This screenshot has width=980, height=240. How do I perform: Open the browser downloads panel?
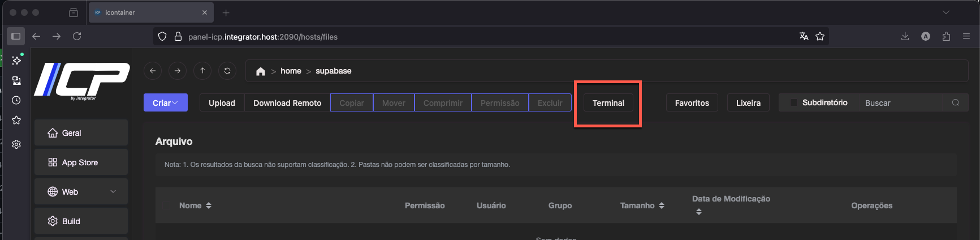click(905, 36)
